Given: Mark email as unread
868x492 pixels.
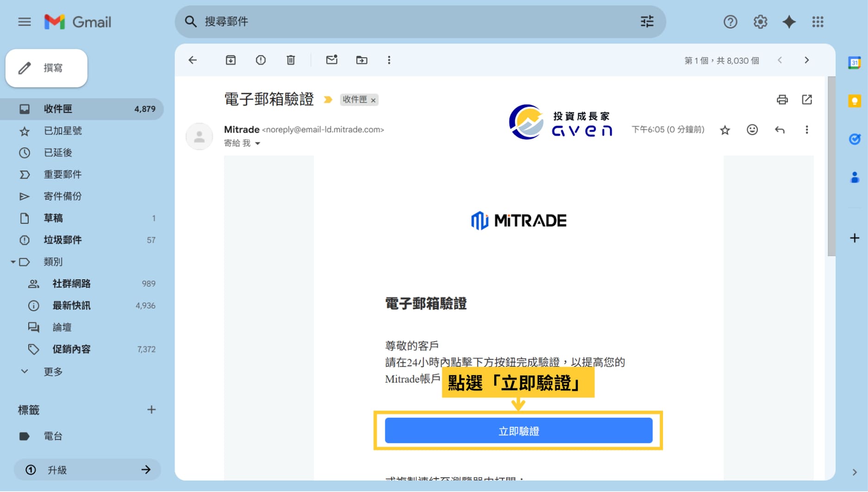Looking at the screenshot, I should point(331,60).
